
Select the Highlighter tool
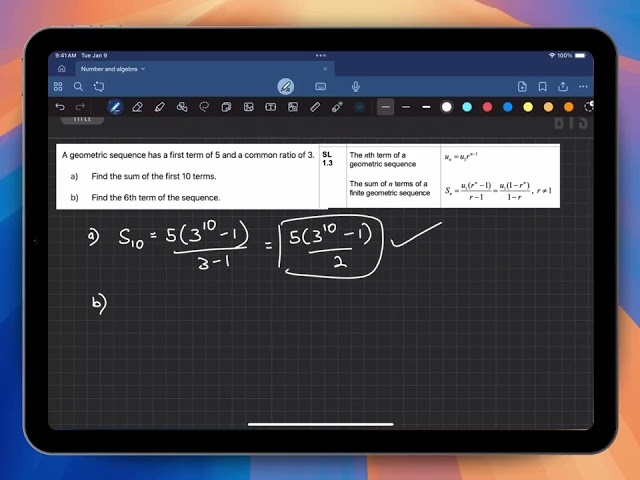pyautogui.click(x=160, y=107)
